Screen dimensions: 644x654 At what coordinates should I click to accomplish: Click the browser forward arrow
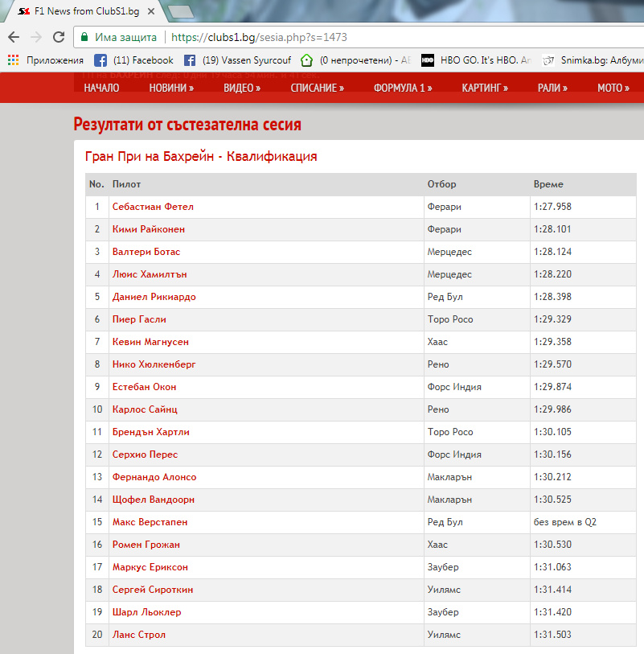coord(35,37)
